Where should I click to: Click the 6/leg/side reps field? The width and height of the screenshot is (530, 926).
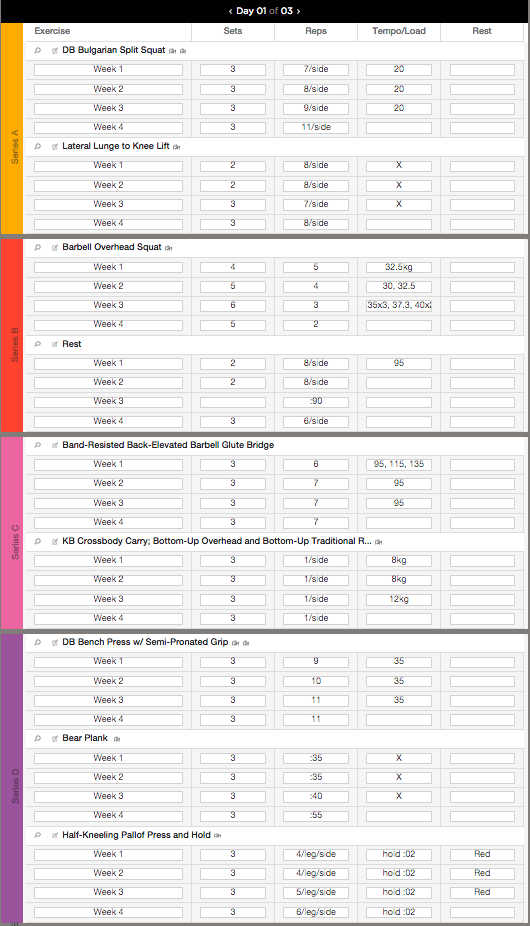click(316, 912)
